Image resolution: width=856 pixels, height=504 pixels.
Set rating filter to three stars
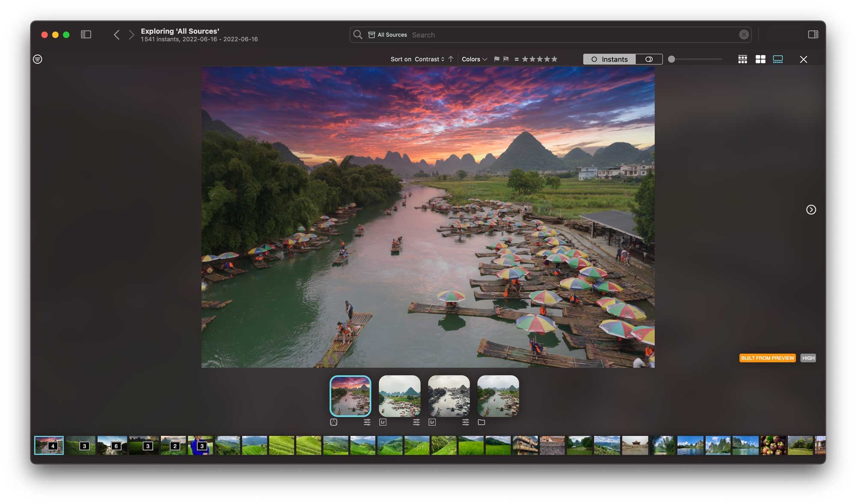point(540,59)
